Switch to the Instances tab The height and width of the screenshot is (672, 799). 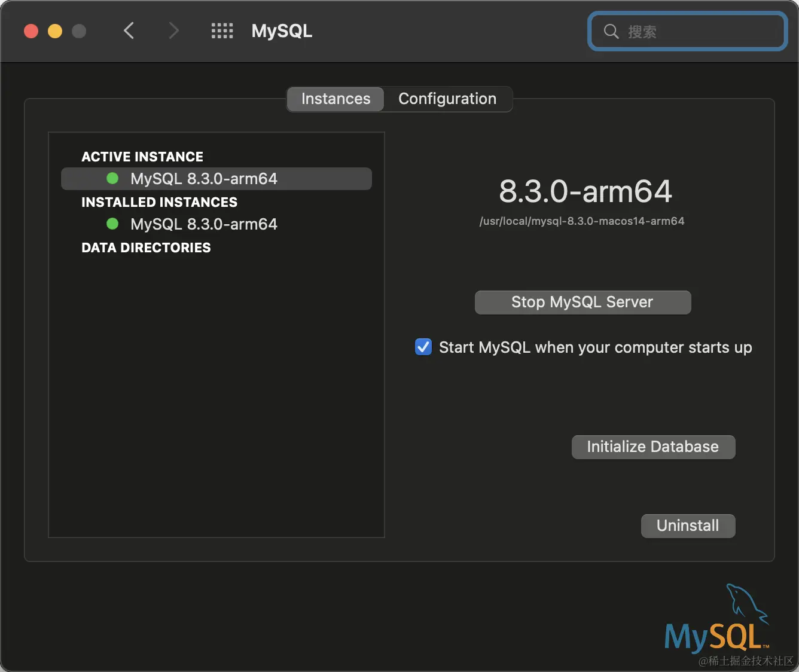point(336,99)
